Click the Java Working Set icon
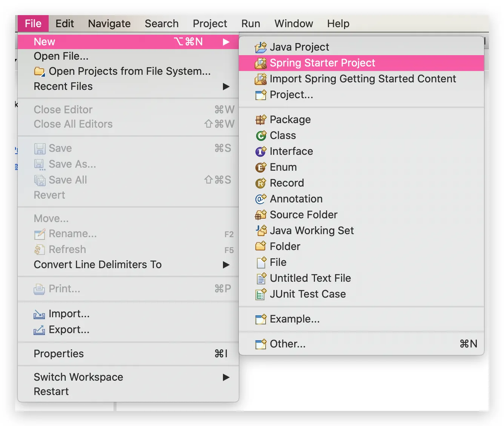 [x=261, y=231]
